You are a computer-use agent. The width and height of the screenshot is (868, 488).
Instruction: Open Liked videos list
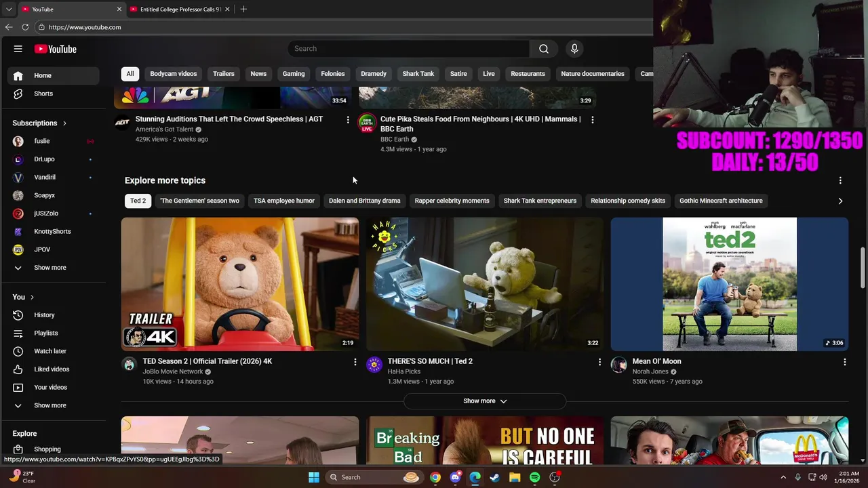coord(53,369)
